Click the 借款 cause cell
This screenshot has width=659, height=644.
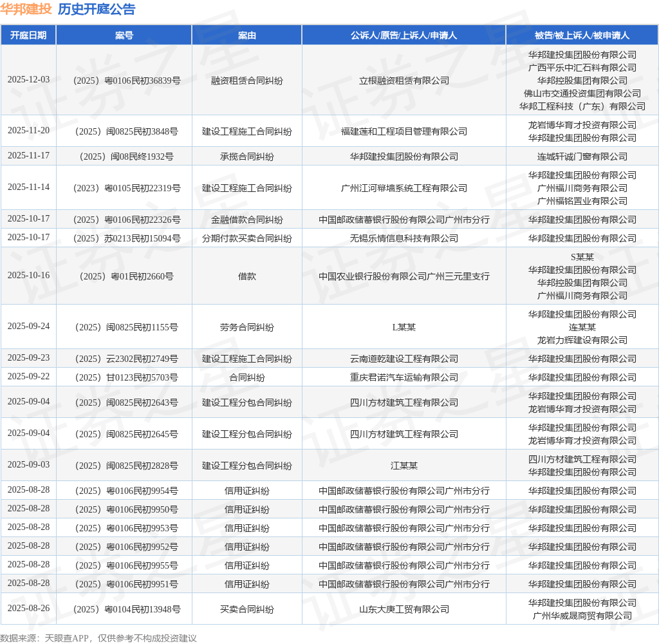pos(246,276)
